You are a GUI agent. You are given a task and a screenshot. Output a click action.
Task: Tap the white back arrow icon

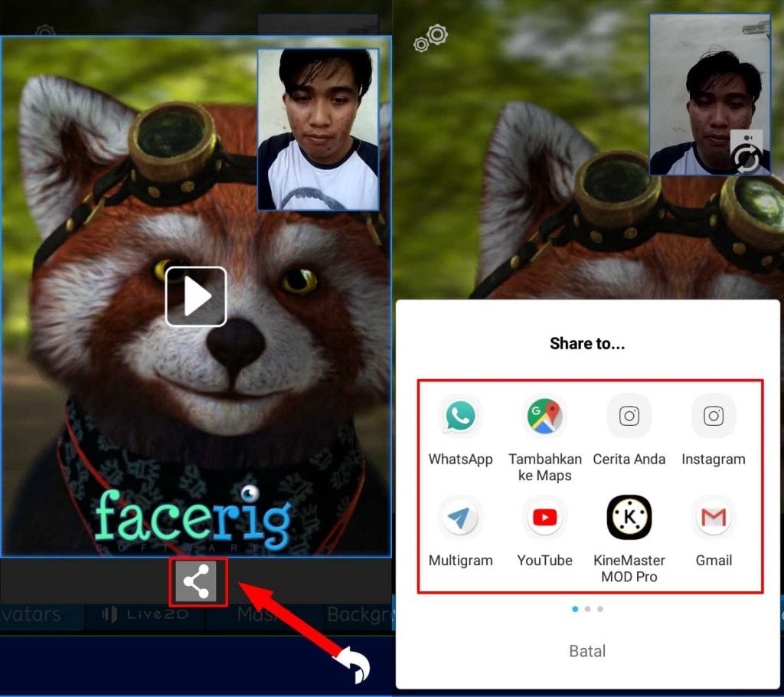pos(353,665)
